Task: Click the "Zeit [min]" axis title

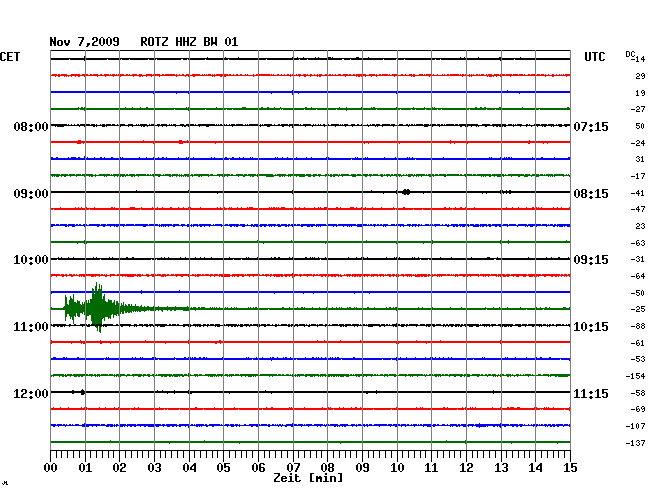Action: point(308,478)
